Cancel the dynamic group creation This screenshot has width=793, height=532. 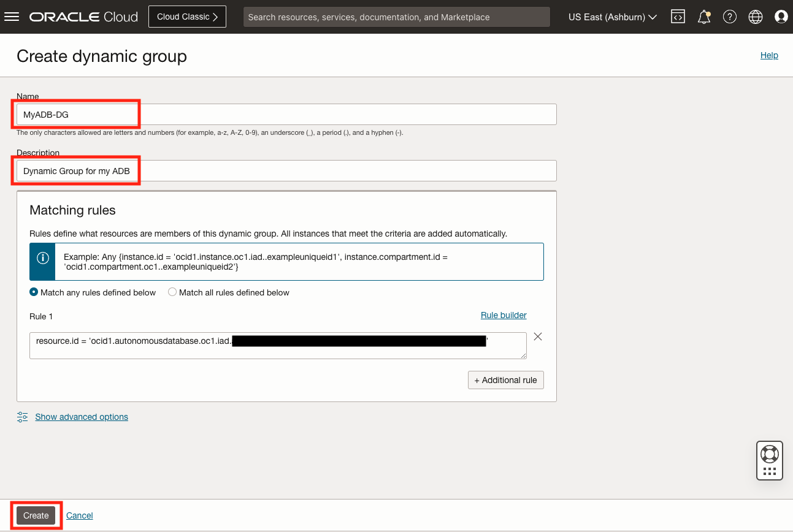pos(79,515)
